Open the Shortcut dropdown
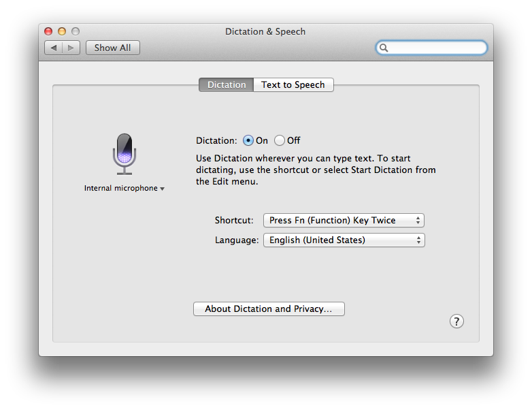The height and width of the screenshot is (410, 532). click(x=344, y=220)
